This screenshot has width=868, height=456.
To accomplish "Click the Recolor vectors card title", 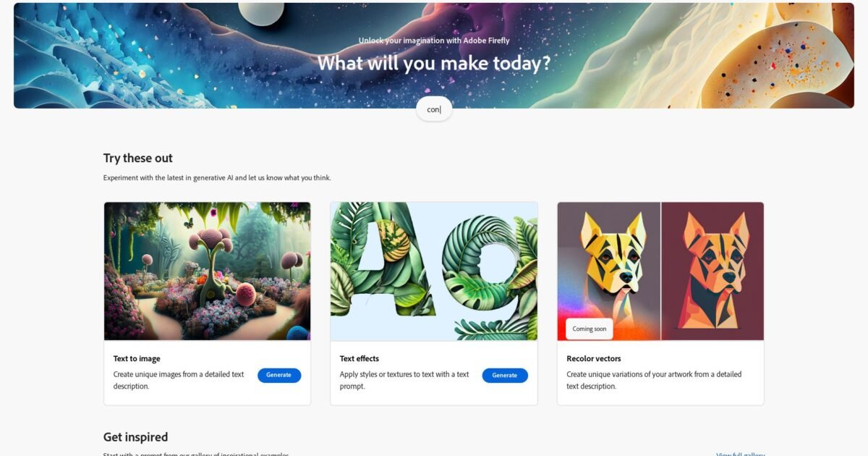I will point(594,358).
